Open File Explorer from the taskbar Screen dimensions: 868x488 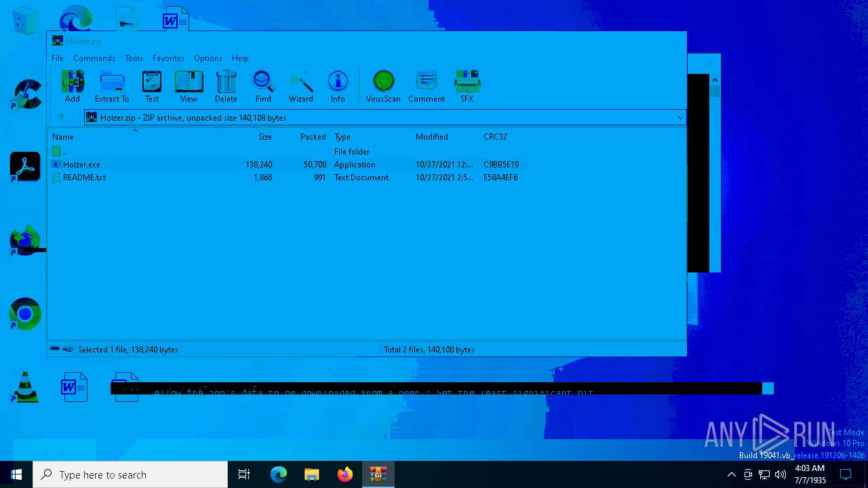[312, 474]
